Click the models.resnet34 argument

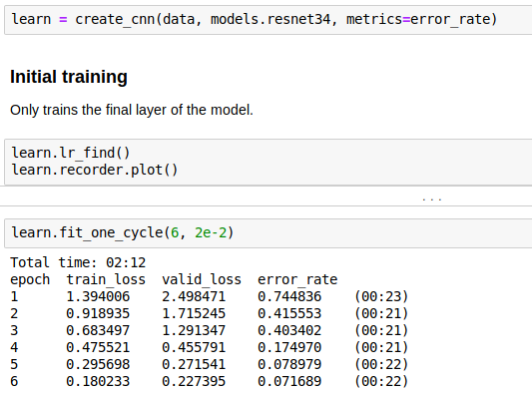tap(270, 19)
